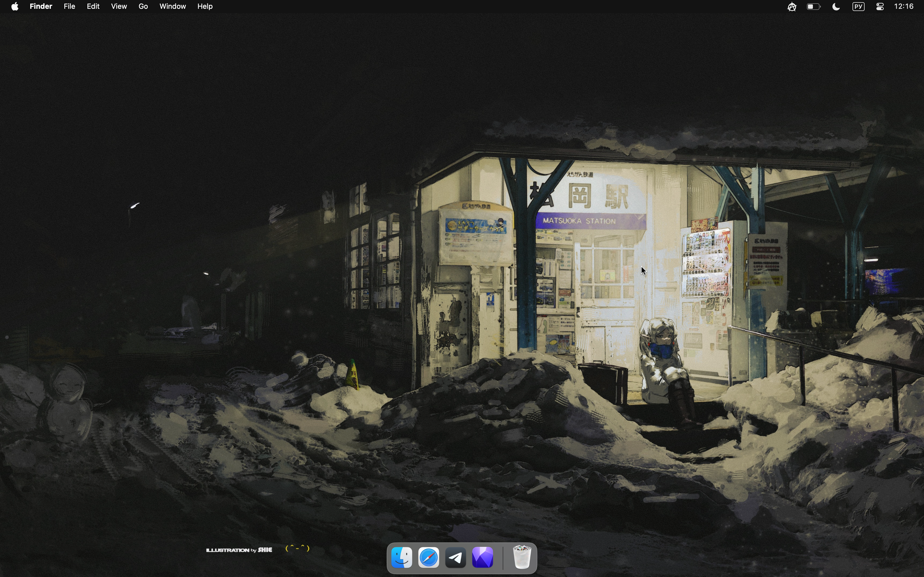The width and height of the screenshot is (924, 577).
Task: Open Control Center from the menu bar
Action: (x=881, y=7)
